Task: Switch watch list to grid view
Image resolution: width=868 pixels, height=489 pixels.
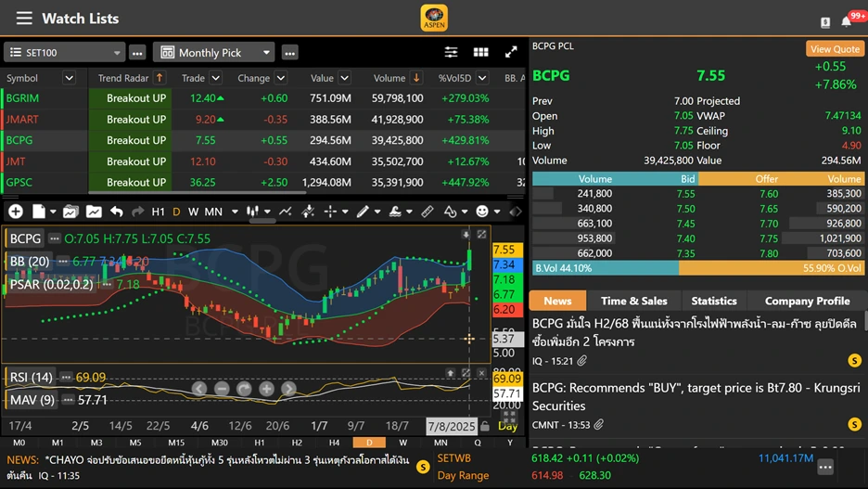Action: (x=480, y=53)
